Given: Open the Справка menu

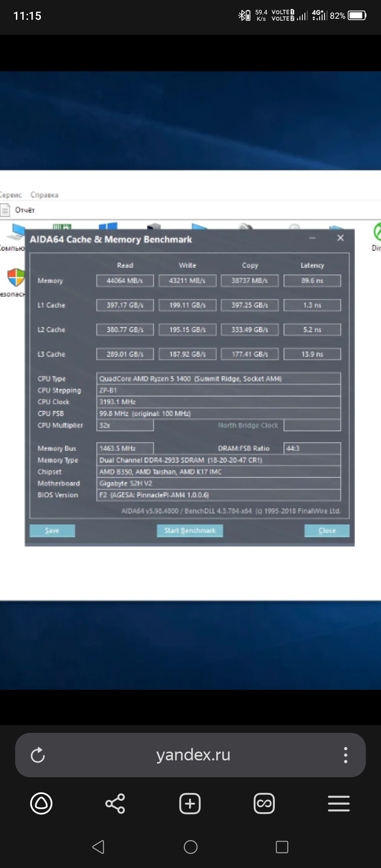Looking at the screenshot, I should (44, 195).
